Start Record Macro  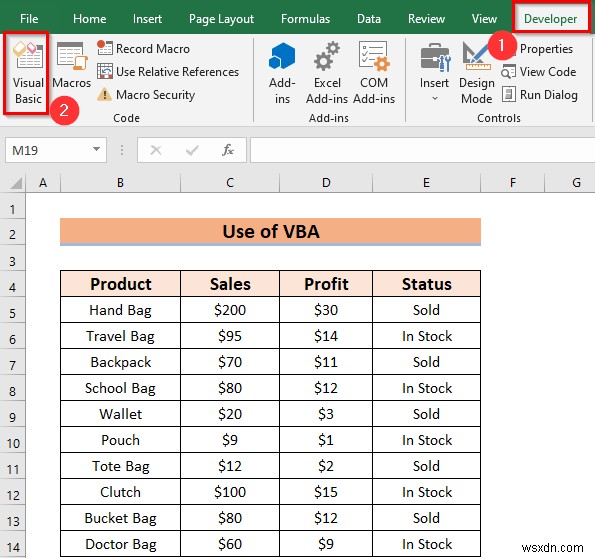143,49
